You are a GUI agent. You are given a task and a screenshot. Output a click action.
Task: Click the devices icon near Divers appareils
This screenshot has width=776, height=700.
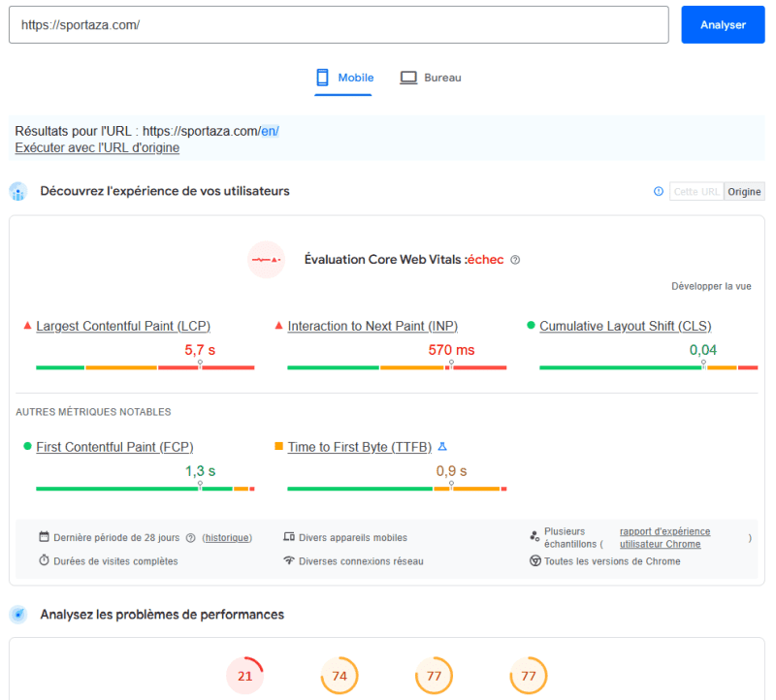289,537
